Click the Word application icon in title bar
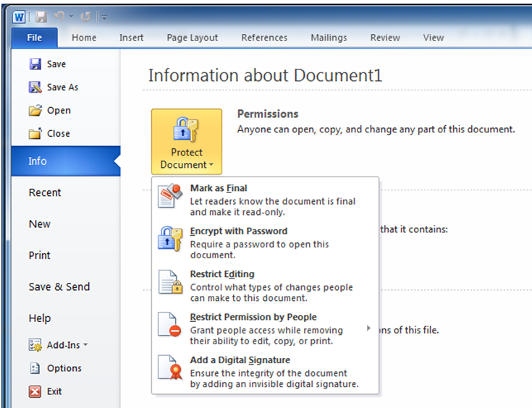Screen dimensions: 532x408 (19, 17)
